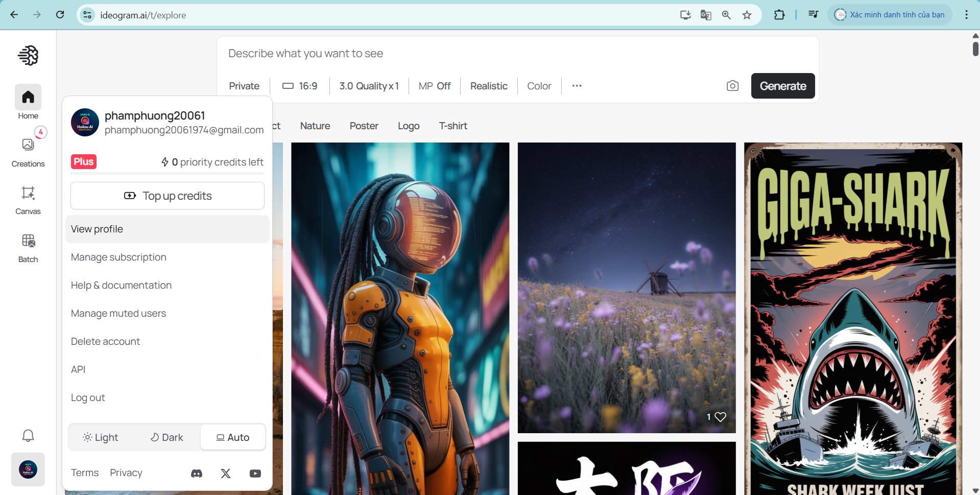Open the Discord community link icon

[x=197, y=474]
